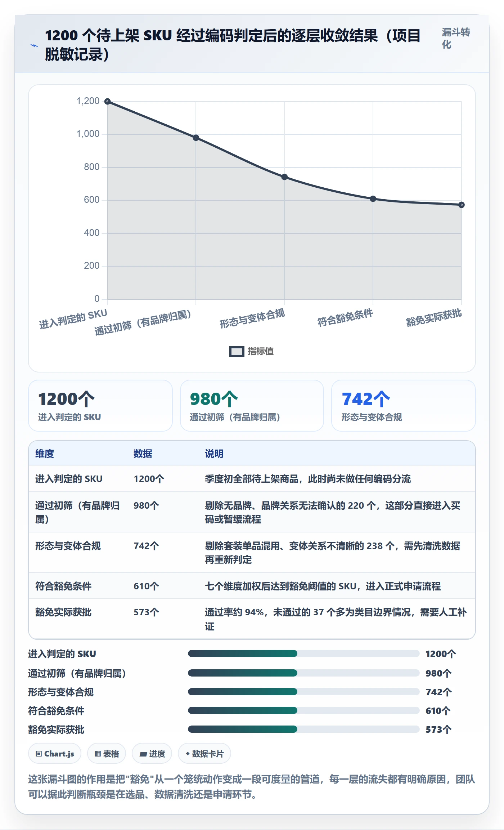504x830 pixels.
Task: Select the 1200个 进入判定的 SKU card
Action: (x=100, y=406)
